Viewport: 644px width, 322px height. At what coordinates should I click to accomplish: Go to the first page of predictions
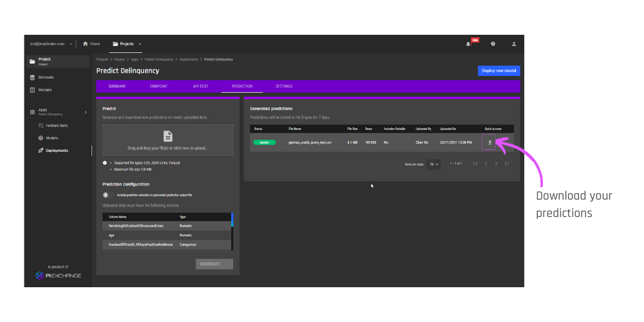[x=475, y=164]
